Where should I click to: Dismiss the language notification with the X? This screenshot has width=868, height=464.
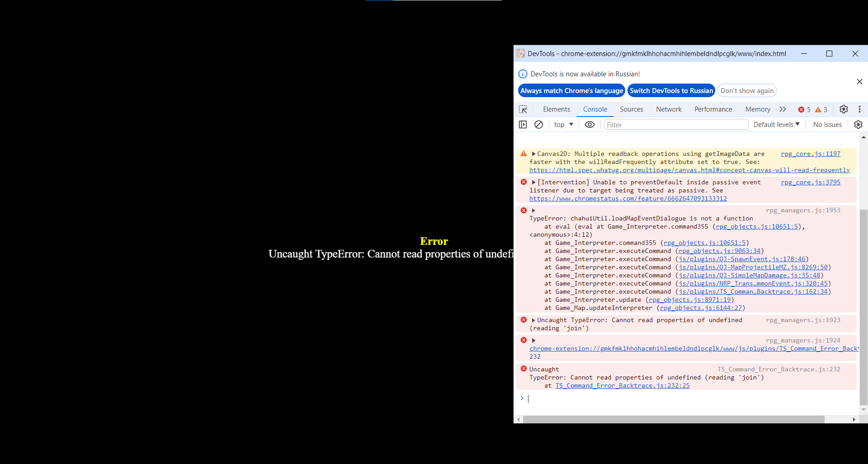pos(859,82)
